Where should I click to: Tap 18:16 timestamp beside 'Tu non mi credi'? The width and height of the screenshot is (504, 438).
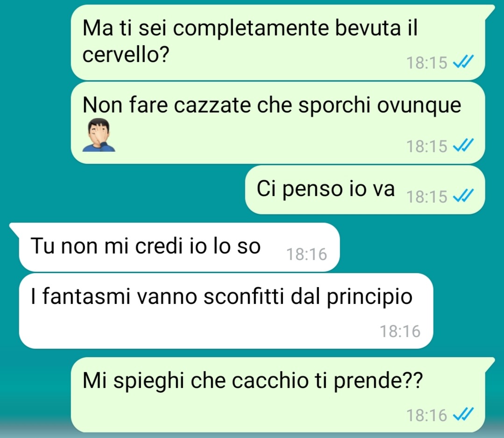(306, 254)
